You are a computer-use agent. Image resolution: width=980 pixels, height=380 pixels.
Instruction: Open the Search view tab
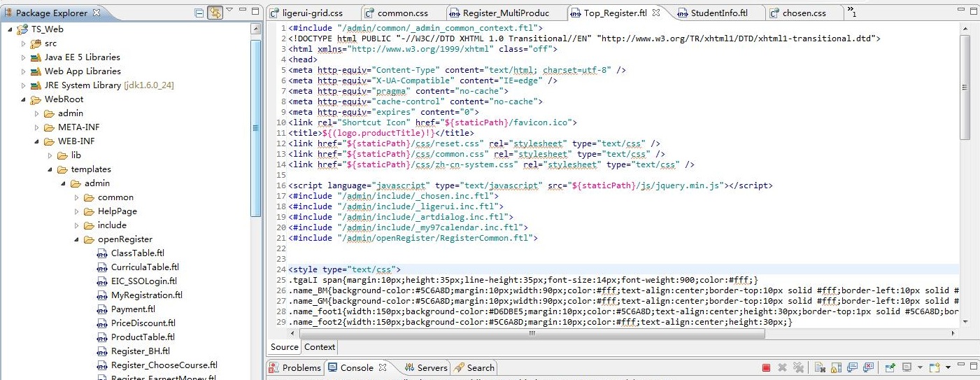[x=474, y=367]
